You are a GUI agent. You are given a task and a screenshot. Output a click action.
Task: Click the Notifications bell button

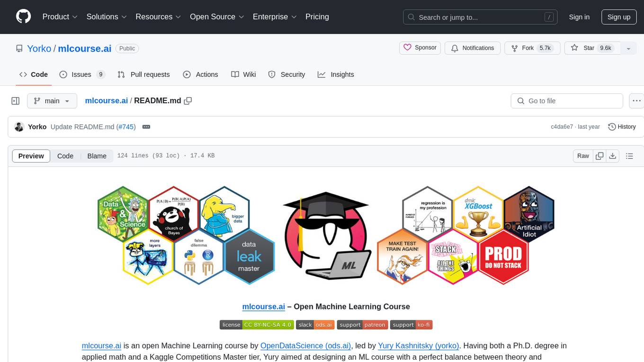473,48
